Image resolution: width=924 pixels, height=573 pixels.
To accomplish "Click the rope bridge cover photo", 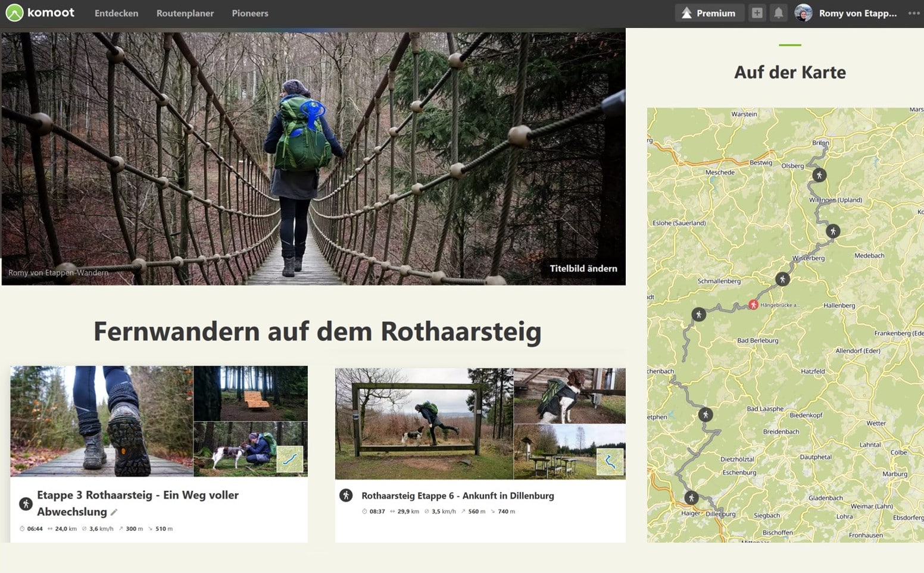I will click(313, 158).
